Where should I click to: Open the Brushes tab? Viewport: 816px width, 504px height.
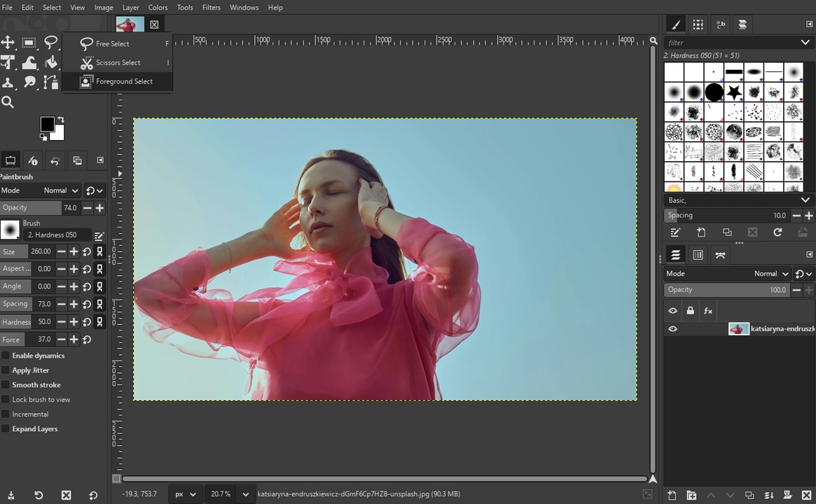(x=675, y=24)
